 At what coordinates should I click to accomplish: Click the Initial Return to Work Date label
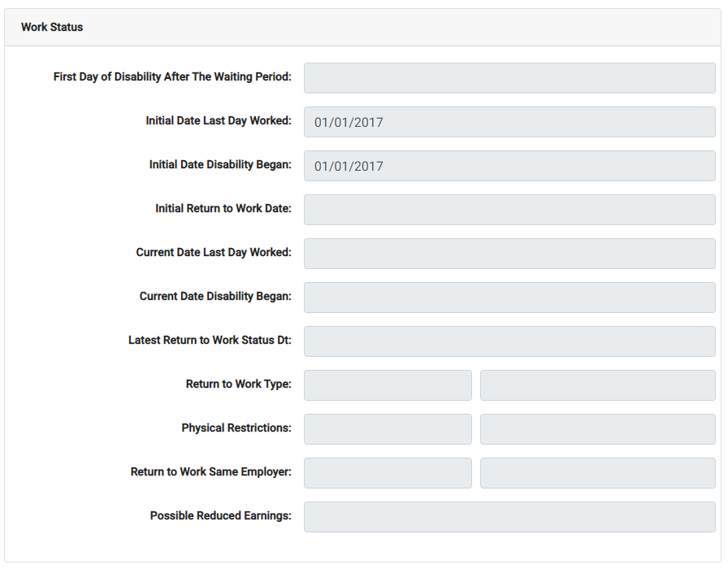point(223,208)
